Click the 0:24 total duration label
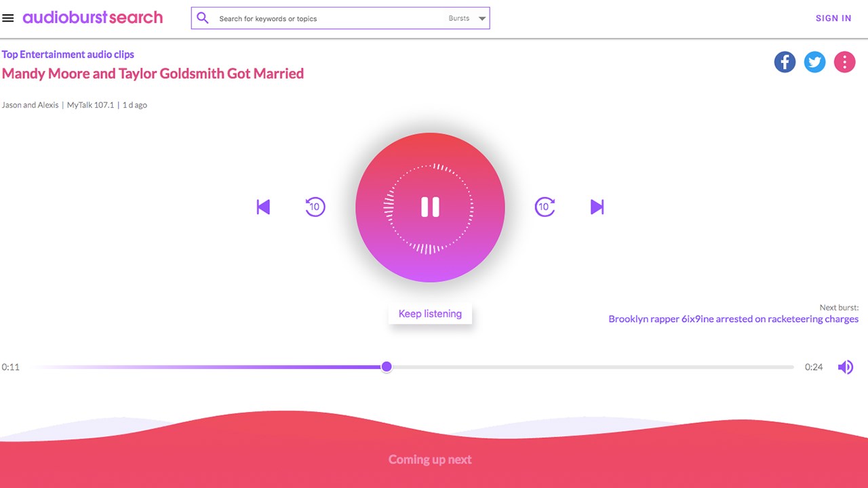Screen dimensions: 868x488 [x=814, y=367]
